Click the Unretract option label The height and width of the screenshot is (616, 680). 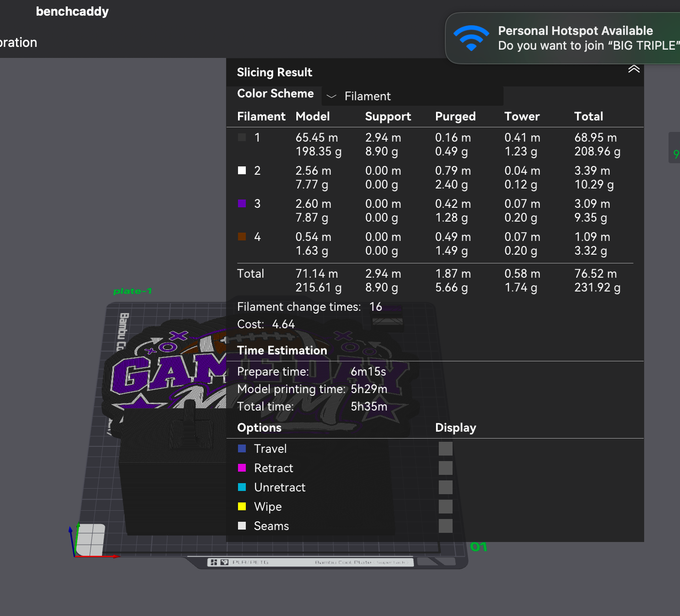pyautogui.click(x=279, y=487)
